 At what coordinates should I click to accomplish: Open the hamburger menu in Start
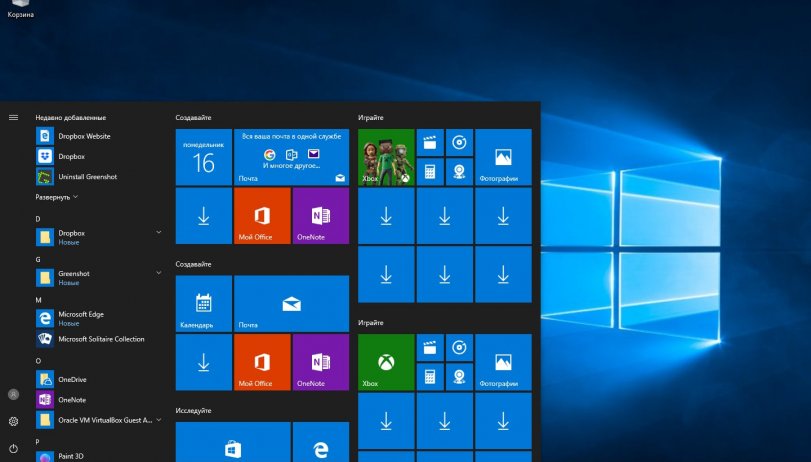[x=13, y=117]
